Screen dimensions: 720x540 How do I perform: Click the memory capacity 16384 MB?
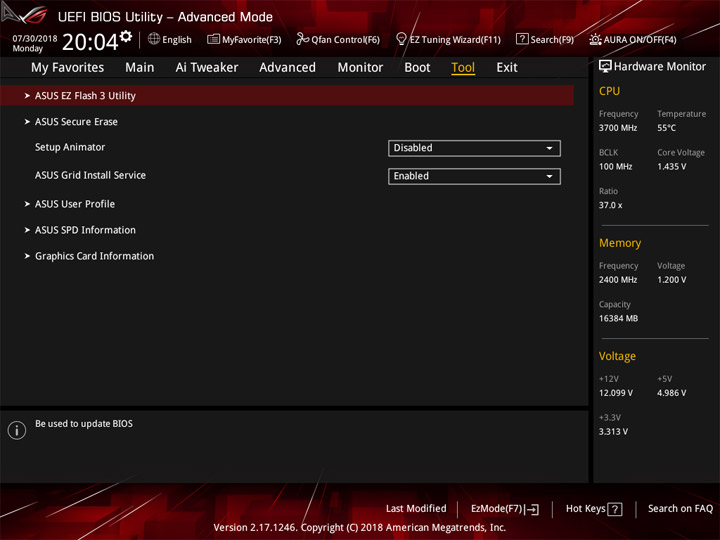619,318
